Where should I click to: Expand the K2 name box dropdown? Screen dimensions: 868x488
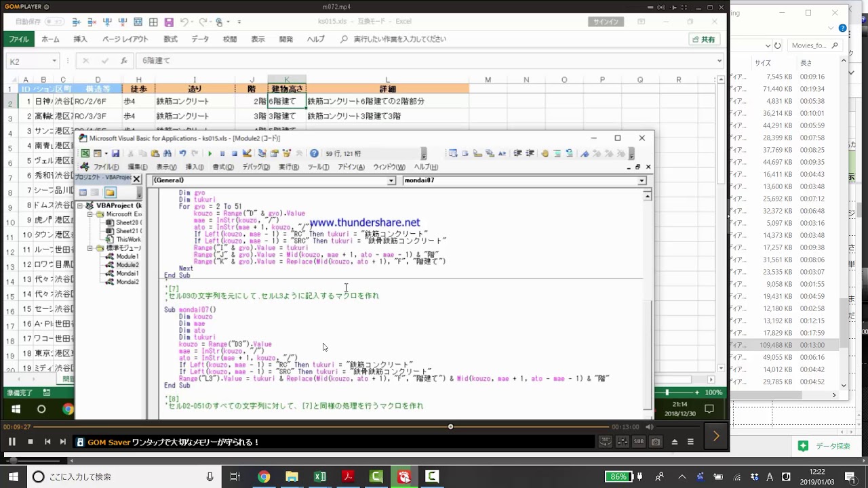coord(54,61)
